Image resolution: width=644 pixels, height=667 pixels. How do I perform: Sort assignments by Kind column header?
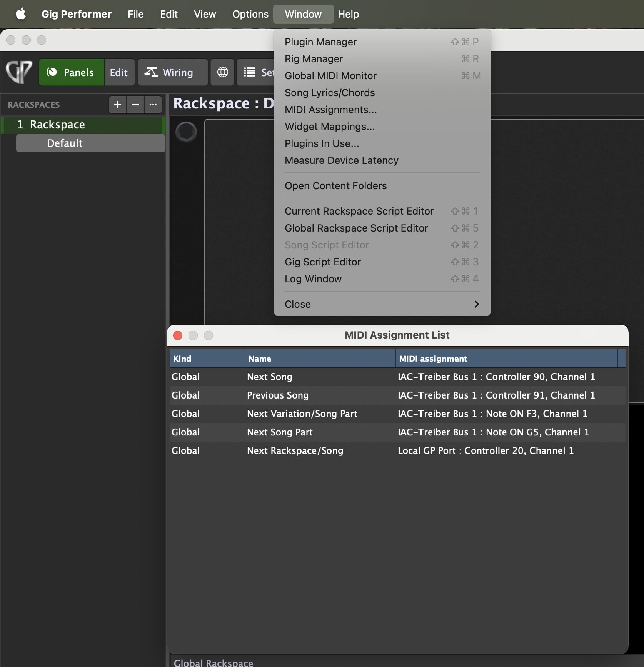(x=207, y=359)
